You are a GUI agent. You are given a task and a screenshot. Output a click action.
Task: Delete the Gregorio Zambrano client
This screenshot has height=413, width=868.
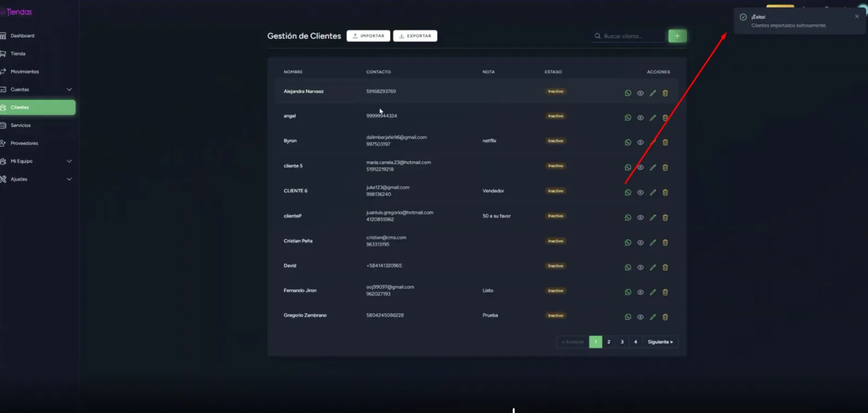pos(665,317)
